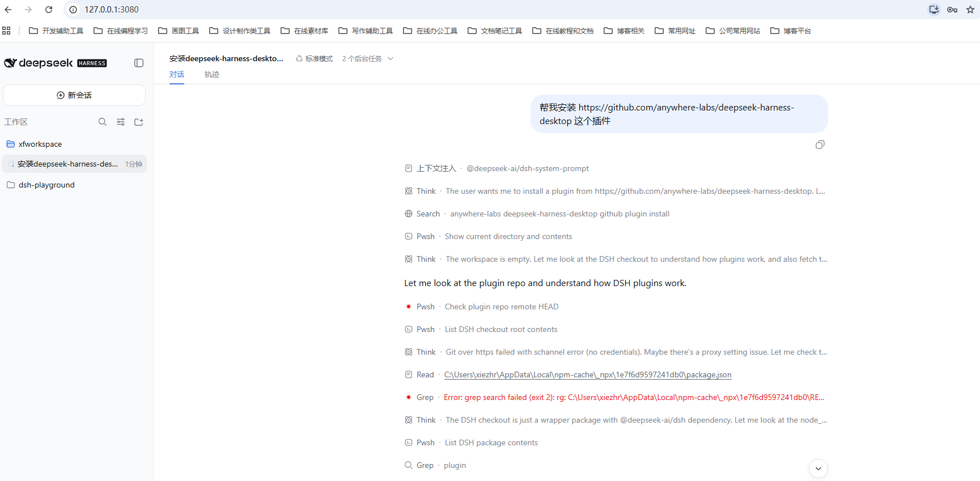The image size is (980, 481).
Task: Click the install app icon
Action: (934, 10)
